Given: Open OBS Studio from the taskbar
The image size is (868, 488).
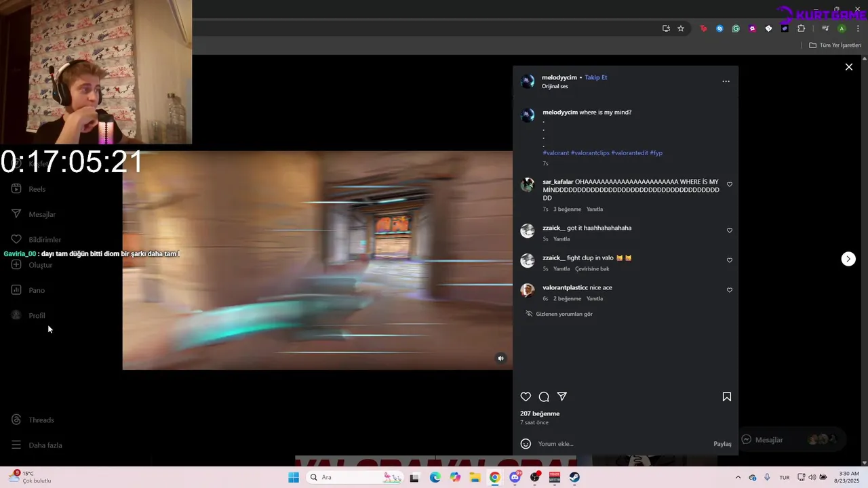Looking at the screenshot, I should coord(535,477).
